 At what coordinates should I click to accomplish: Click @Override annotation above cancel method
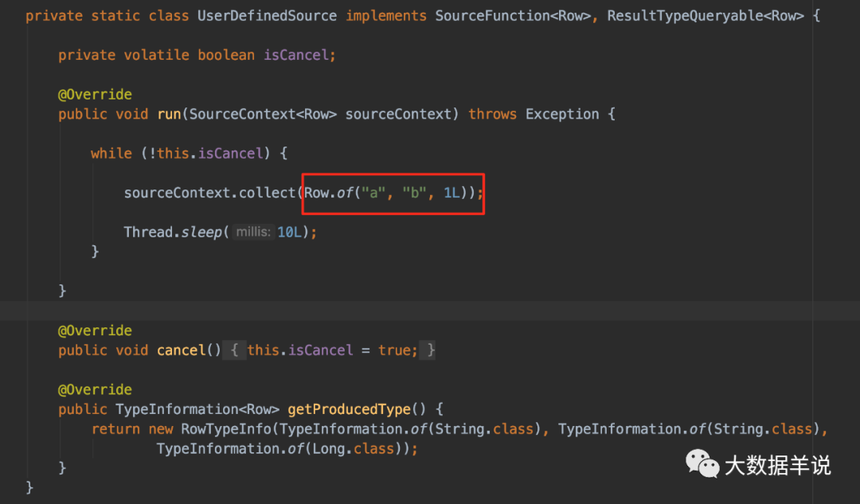click(x=95, y=330)
